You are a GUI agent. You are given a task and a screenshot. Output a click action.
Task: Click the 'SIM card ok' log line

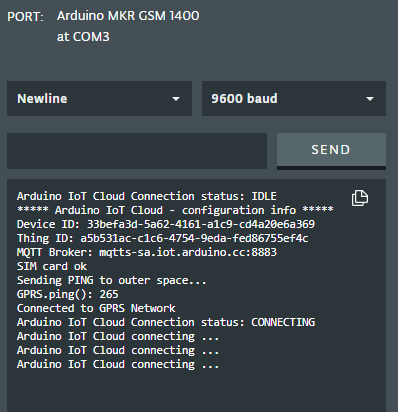(x=52, y=266)
